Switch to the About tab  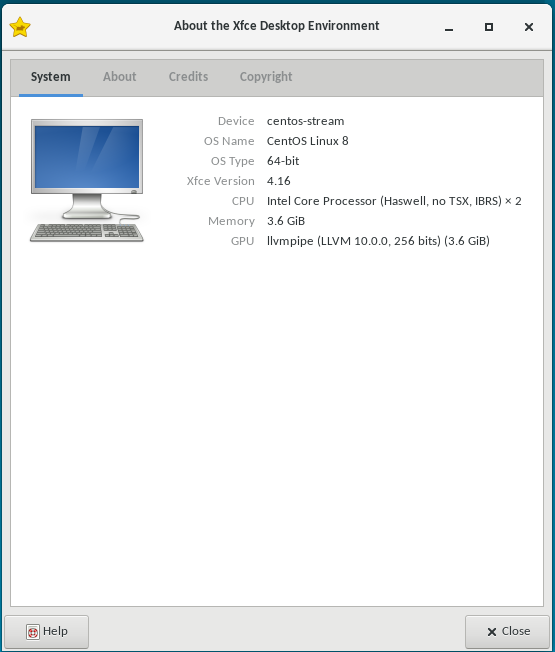point(120,77)
